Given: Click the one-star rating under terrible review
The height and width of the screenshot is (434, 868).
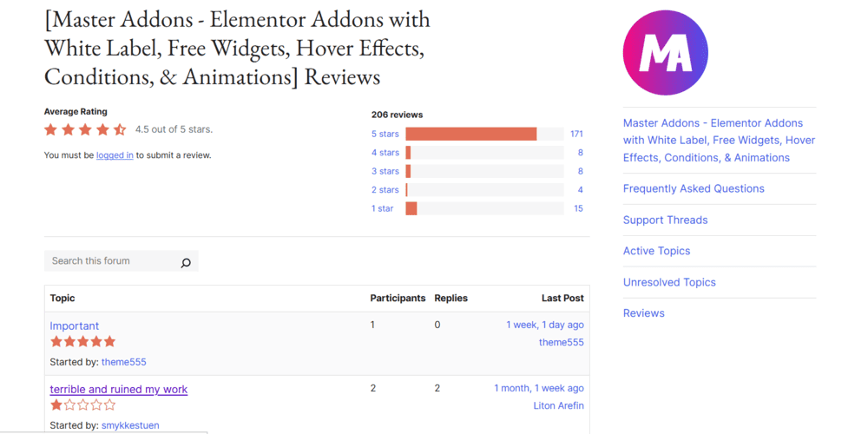Looking at the screenshot, I should [82, 404].
